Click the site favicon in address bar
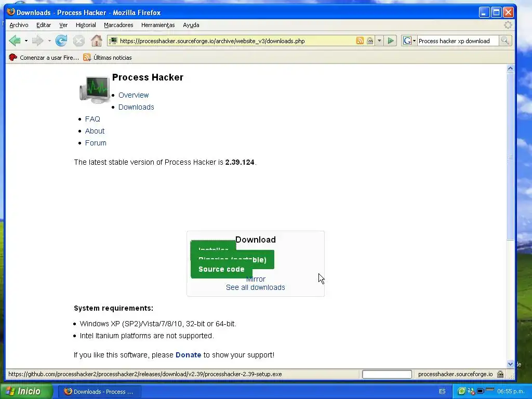 (x=113, y=41)
